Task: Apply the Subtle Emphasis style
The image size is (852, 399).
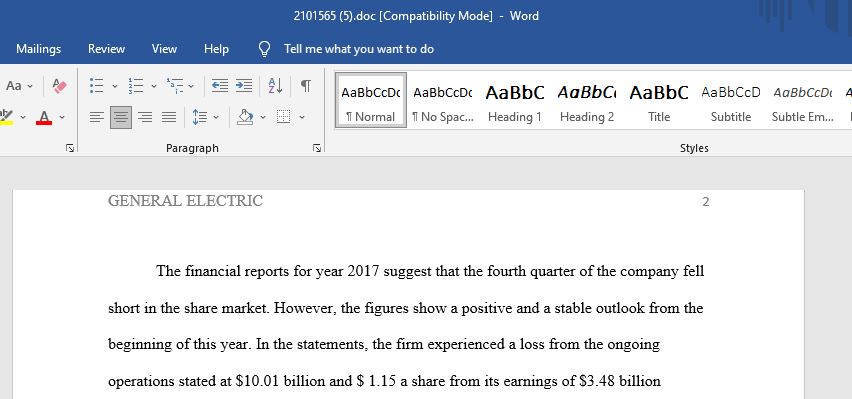Action: [x=803, y=101]
